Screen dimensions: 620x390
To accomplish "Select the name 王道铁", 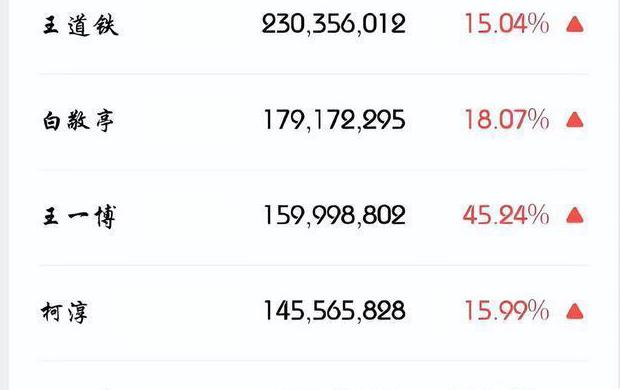I will [x=81, y=25].
